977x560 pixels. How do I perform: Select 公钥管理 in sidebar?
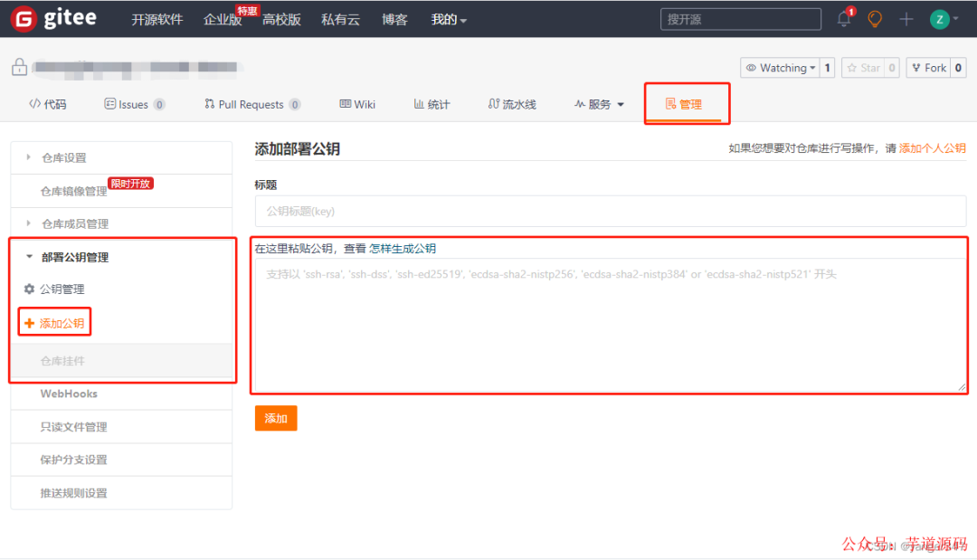click(62, 289)
